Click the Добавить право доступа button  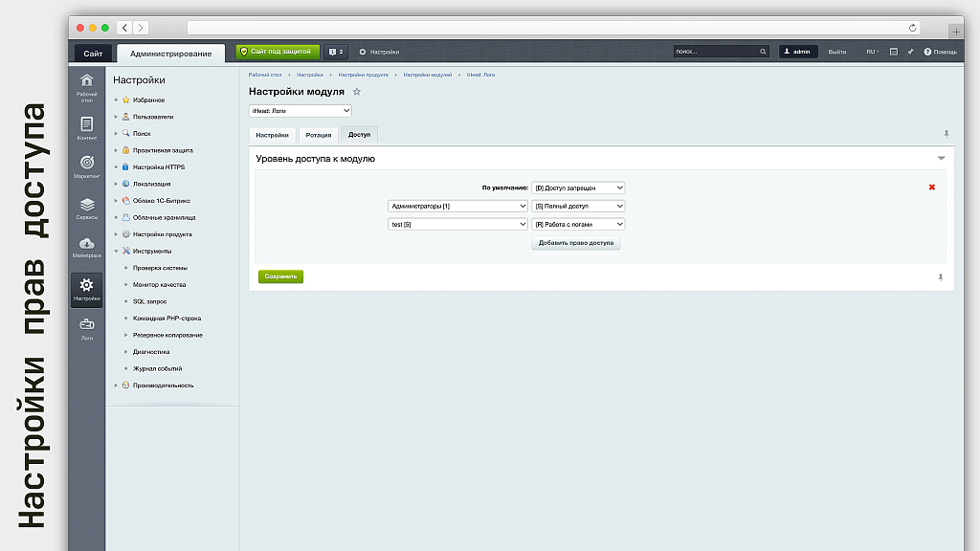tap(576, 243)
